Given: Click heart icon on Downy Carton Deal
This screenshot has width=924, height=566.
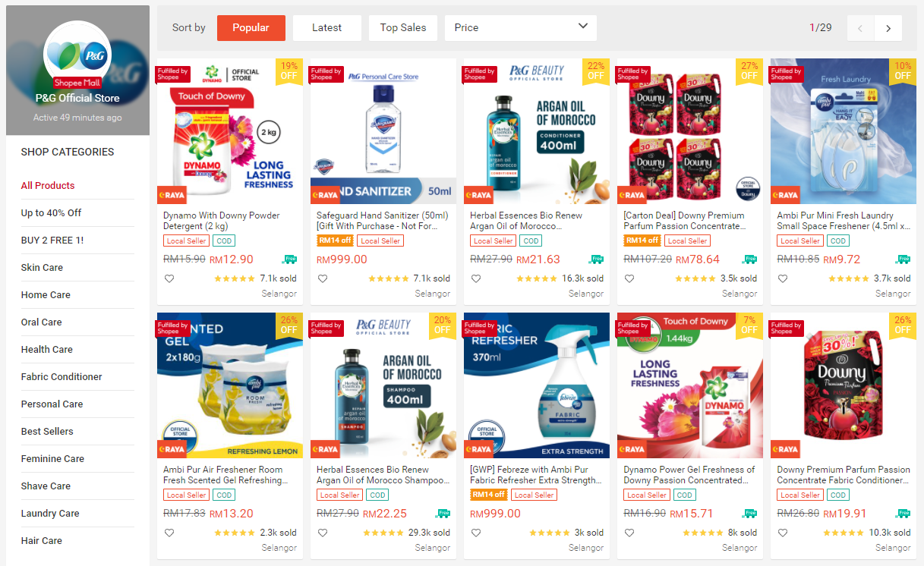Looking at the screenshot, I should (x=629, y=278).
